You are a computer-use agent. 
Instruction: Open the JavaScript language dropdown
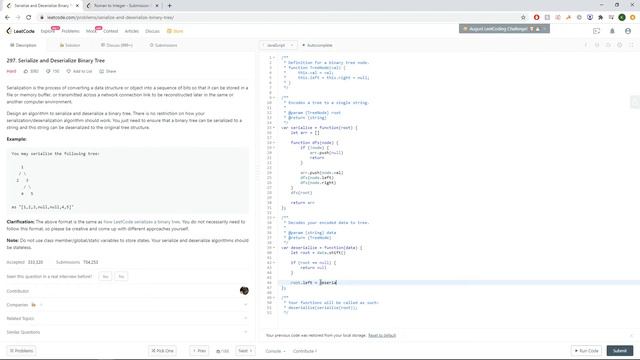coord(278,45)
